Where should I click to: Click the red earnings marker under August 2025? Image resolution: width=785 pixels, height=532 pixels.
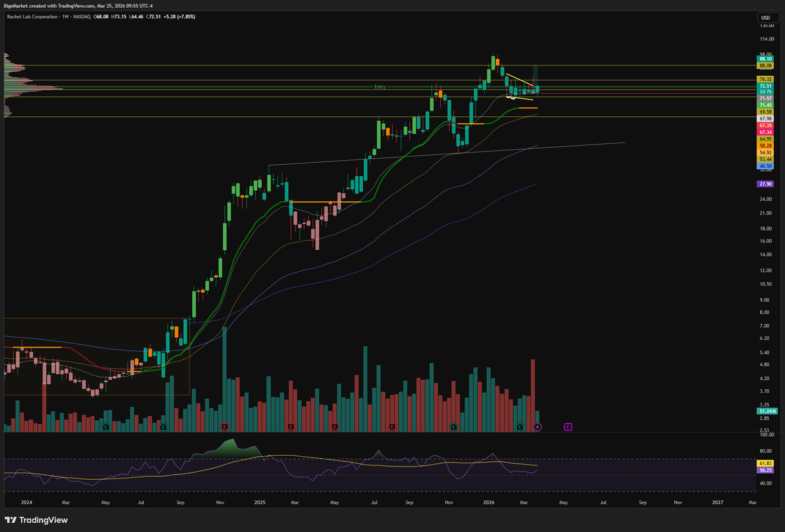coord(392,427)
